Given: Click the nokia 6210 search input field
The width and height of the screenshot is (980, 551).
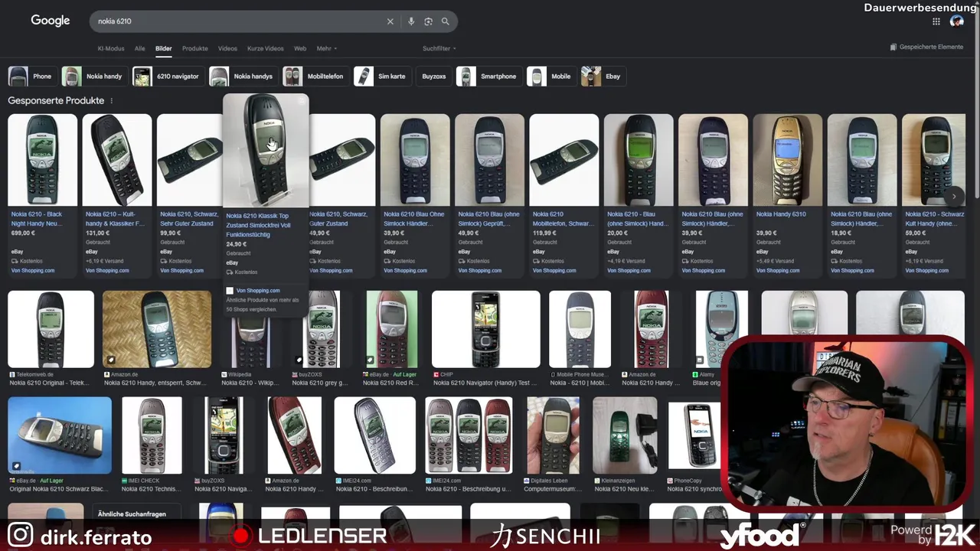Looking at the screenshot, I should point(237,21).
